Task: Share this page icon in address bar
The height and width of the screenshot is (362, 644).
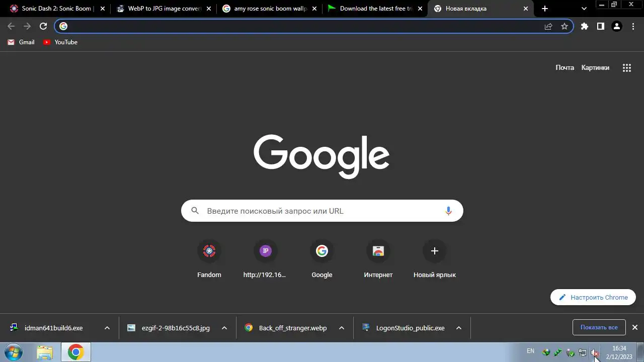Action: (548, 26)
